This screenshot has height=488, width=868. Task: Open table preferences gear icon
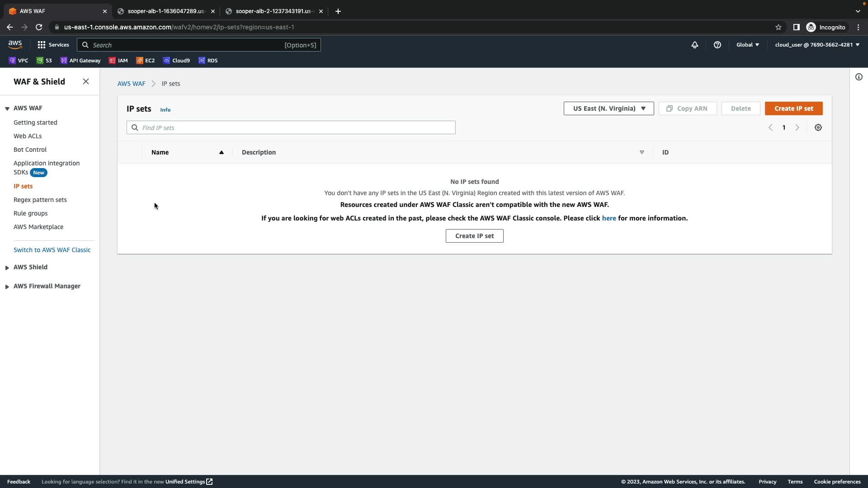tap(818, 127)
